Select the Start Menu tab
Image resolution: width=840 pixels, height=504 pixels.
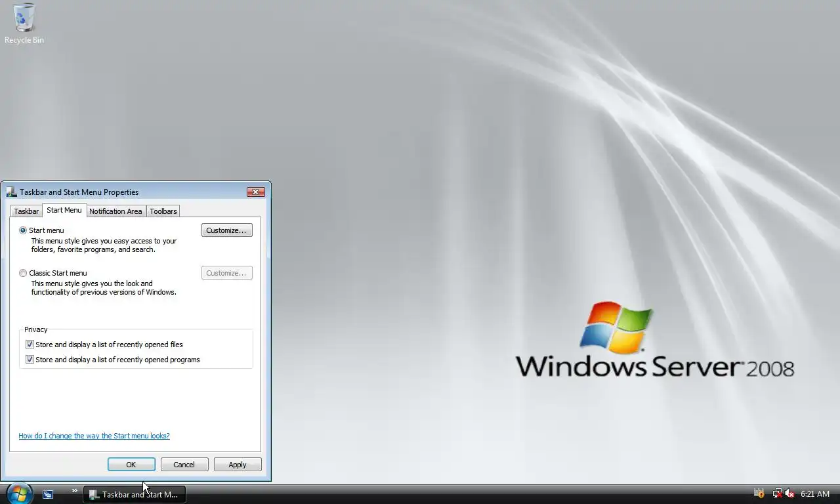click(x=64, y=210)
